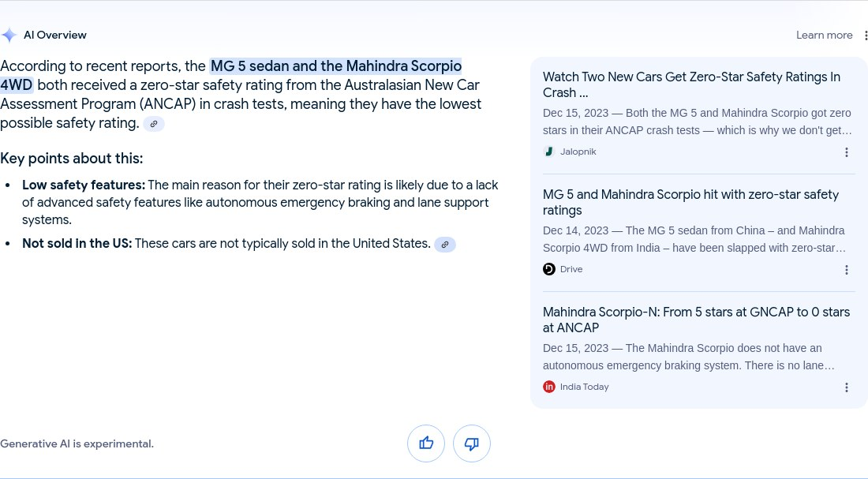
Task: Click the thumbs down feedback button
Action: 472,443
